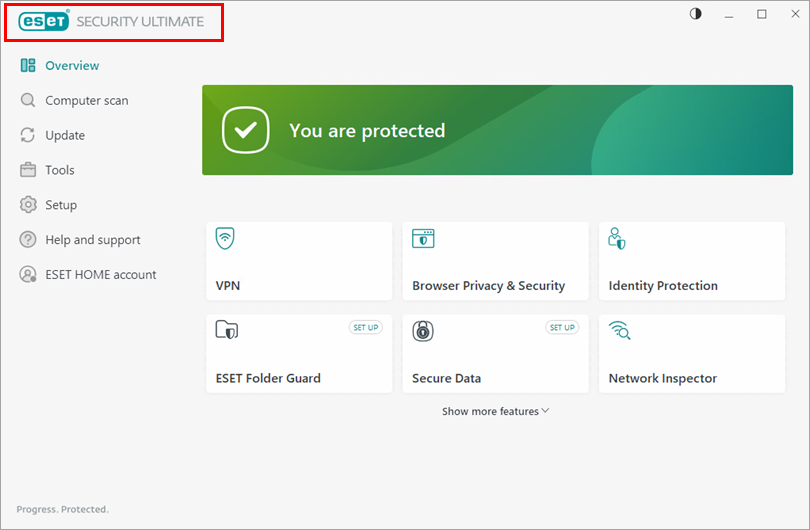Image resolution: width=810 pixels, height=530 pixels.
Task: Expand Show more features
Action: (x=490, y=411)
